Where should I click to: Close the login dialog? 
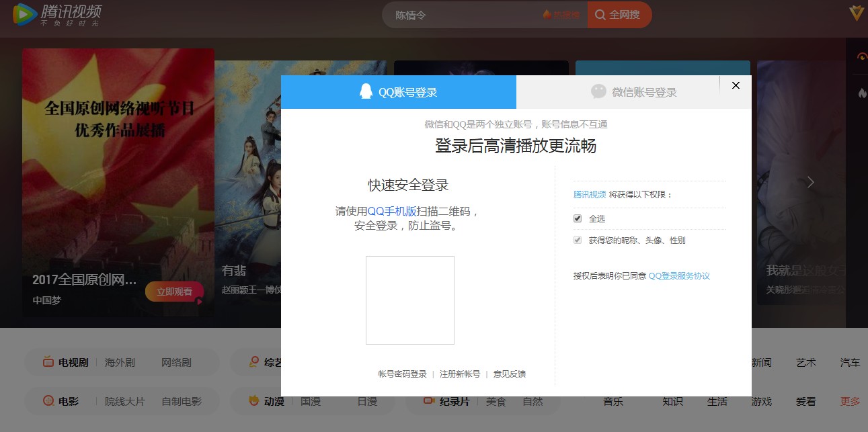(x=736, y=85)
